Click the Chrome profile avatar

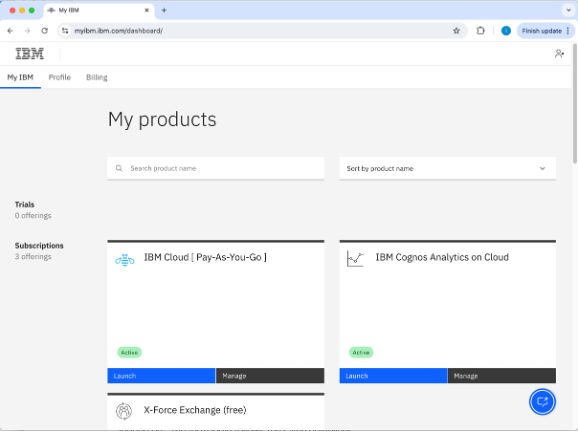pyautogui.click(x=506, y=31)
